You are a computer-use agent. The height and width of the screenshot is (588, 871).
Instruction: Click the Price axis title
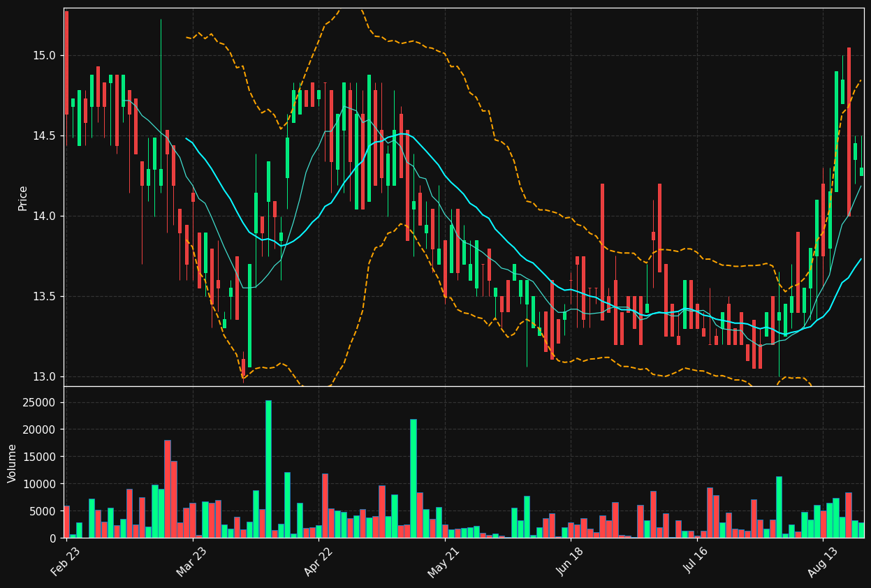click(x=22, y=198)
